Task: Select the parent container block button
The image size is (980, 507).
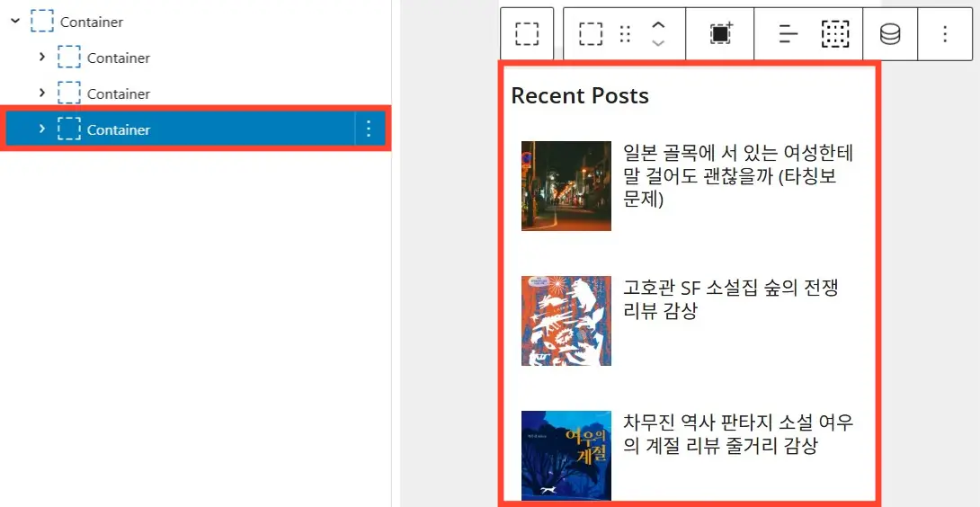Action: click(527, 33)
